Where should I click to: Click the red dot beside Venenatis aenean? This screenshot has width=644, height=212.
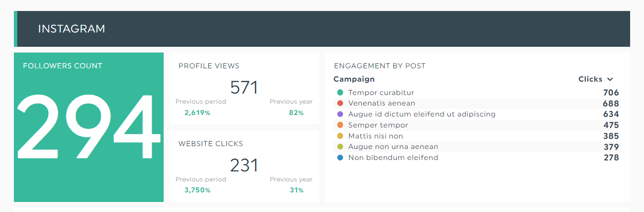coord(340,103)
